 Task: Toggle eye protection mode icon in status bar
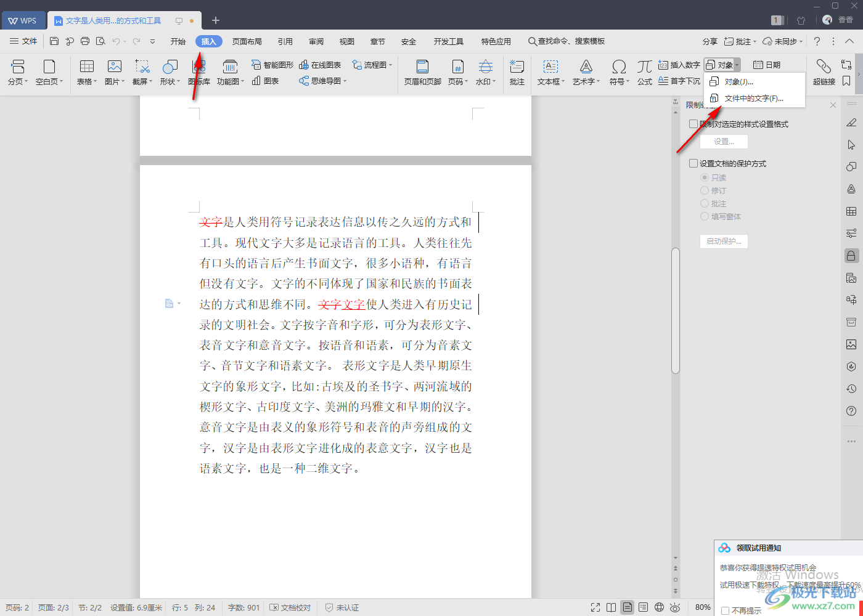point(675,607)
